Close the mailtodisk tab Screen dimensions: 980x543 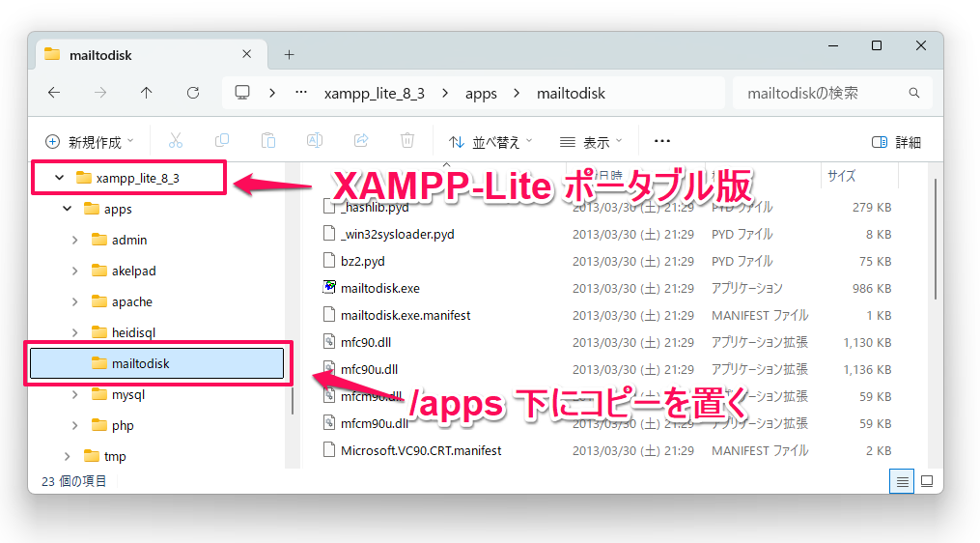247,54
